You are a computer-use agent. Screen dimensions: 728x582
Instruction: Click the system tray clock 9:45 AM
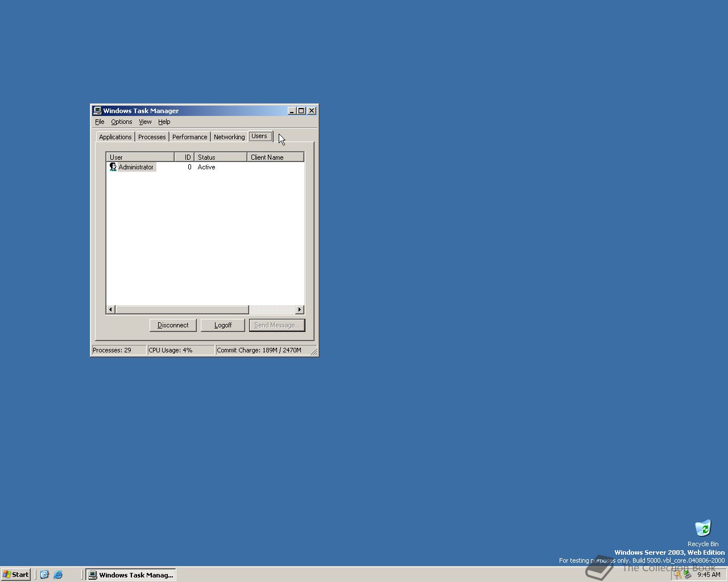[x=709, y=575]
